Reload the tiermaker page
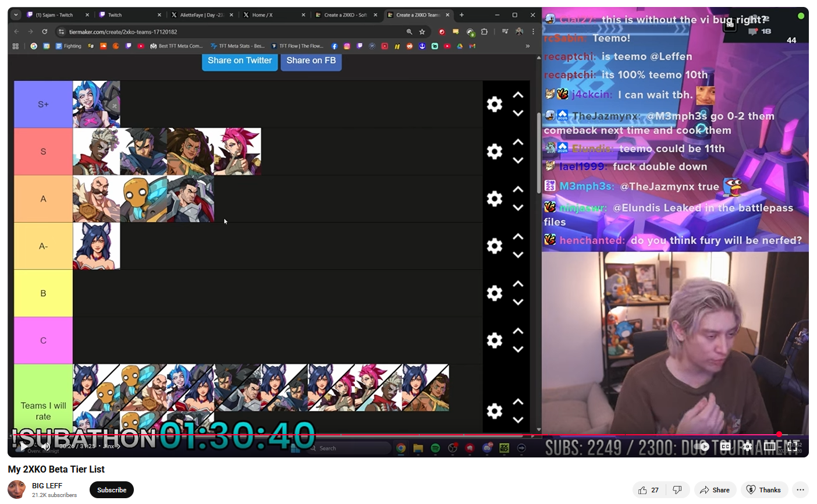Image resolution: width=817 pixels, height=504 pixels. click(44, 31)
